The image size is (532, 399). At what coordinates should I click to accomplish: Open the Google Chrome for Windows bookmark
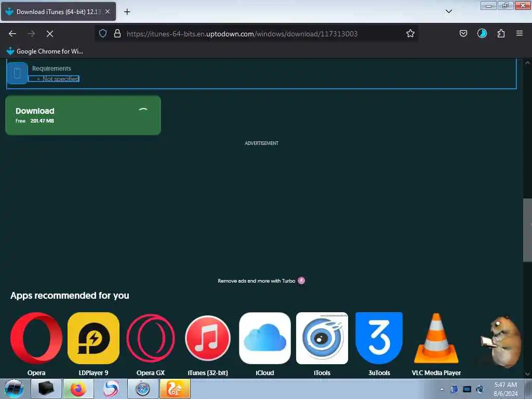(x=45, y=51)
